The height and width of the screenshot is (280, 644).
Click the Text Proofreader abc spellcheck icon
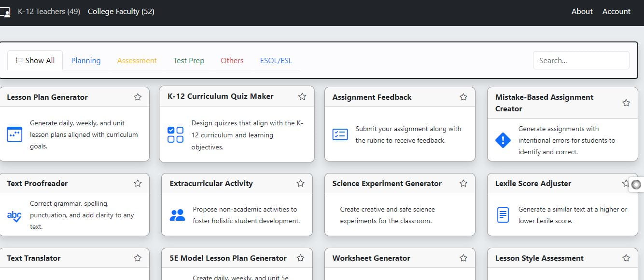(14, 215)
